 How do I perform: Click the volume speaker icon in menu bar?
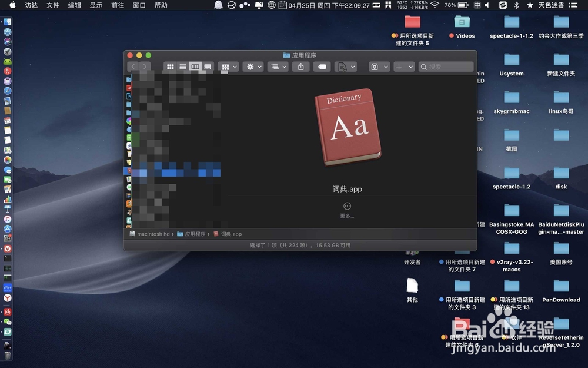[x=487, y=5]
